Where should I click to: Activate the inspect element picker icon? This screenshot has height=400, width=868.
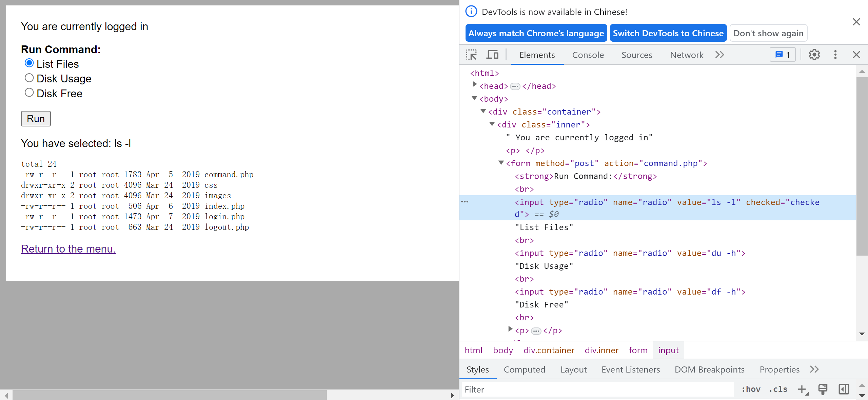pyautogui.click(x=471, y=55)
